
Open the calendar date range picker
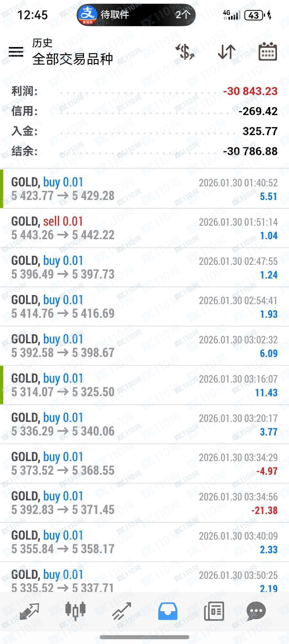[x=268, y=52]
